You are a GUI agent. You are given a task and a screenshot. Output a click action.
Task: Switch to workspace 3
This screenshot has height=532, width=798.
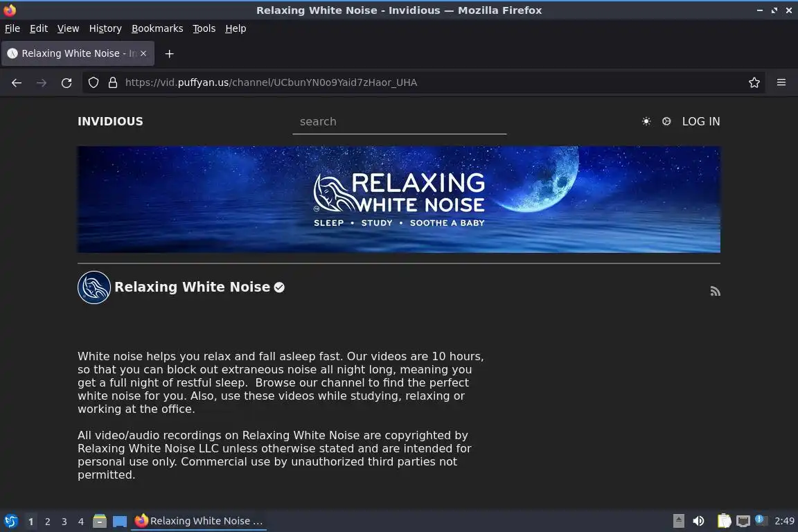[64, 522]
